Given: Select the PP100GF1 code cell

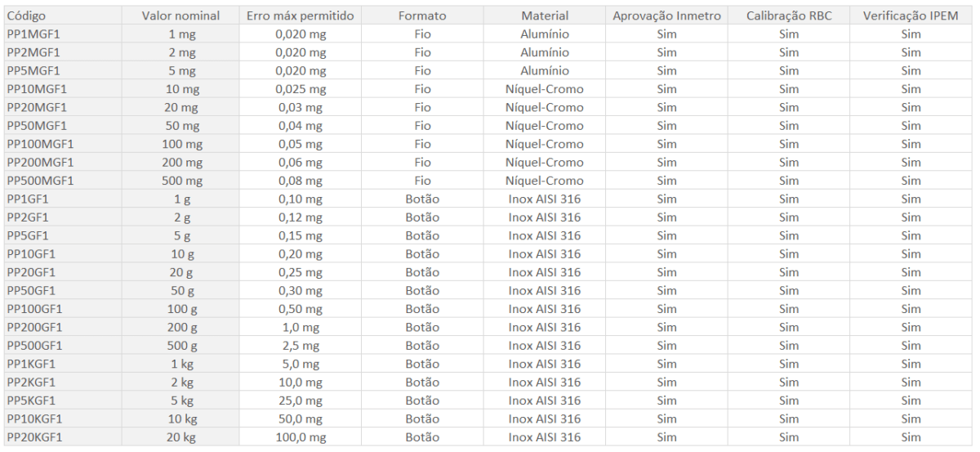Looking at the screenshot, I should (x=34, y=309).
